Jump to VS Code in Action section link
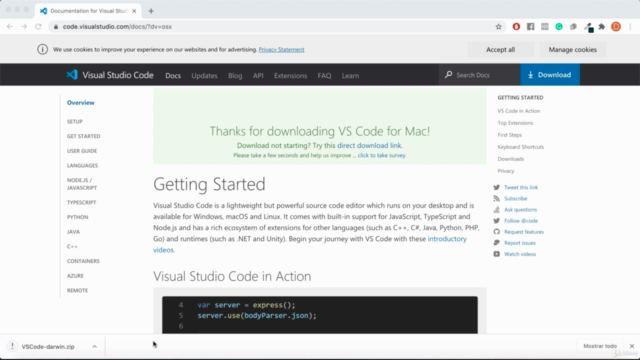The image size is (640, 360). [x=519, y=111]
